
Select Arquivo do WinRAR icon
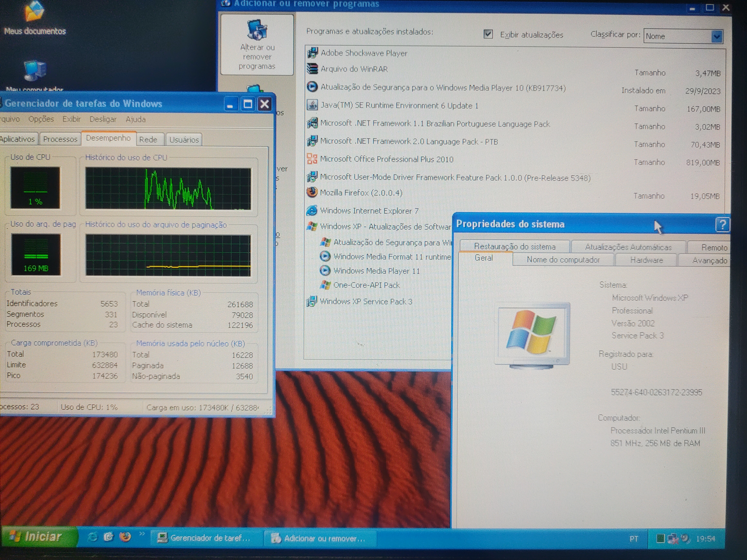[312, 69]
